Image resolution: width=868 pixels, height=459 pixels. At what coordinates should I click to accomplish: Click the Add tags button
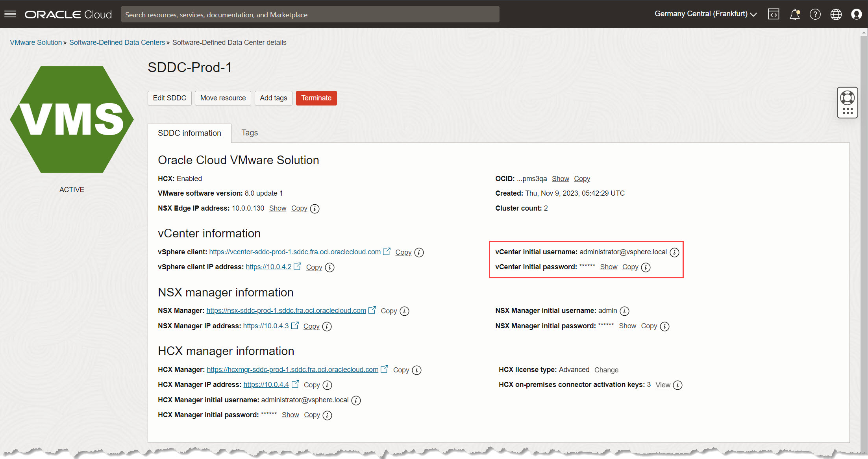(274, 98)
